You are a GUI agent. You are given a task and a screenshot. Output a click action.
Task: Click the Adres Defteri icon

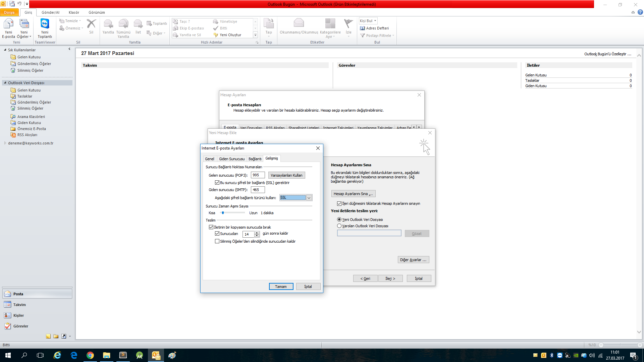point(374,28)
